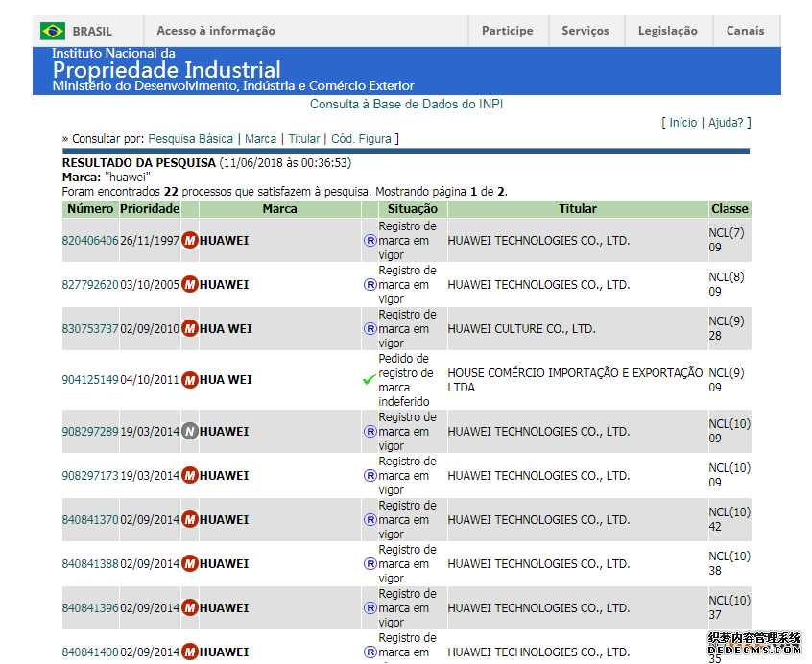Click priority date 26/11/1997
This screenshot has width=812, height=664.
[150, 241]
